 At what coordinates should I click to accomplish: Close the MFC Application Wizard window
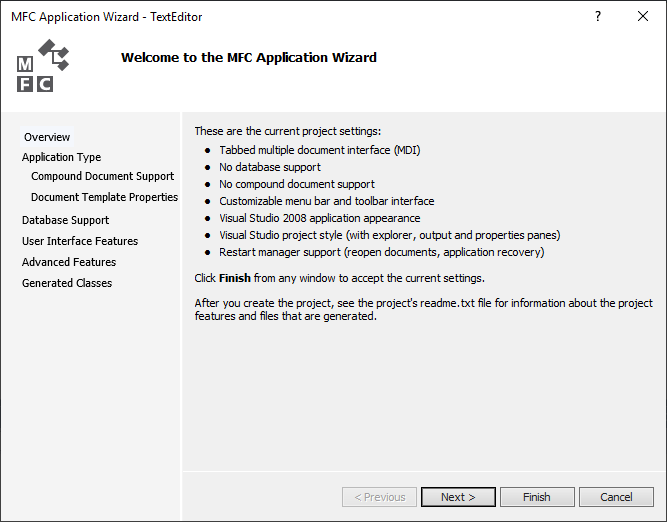click(x=643, y=17)
